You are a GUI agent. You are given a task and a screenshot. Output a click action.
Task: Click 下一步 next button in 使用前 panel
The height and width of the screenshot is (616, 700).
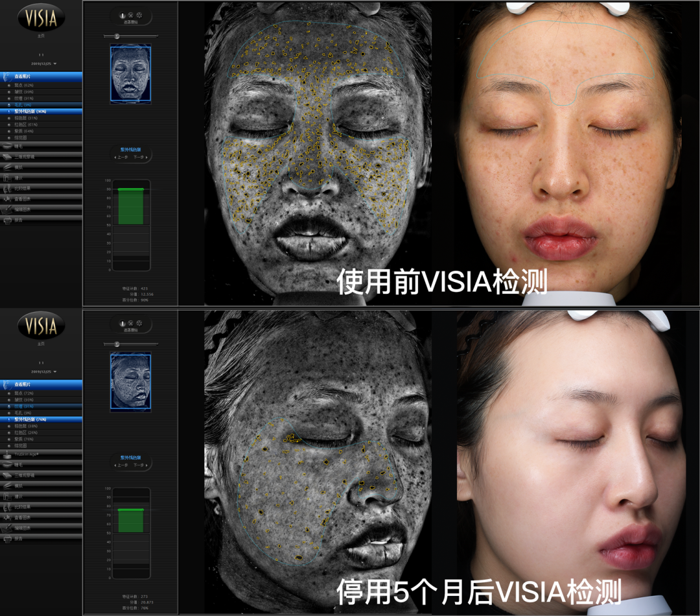[140, 157]
